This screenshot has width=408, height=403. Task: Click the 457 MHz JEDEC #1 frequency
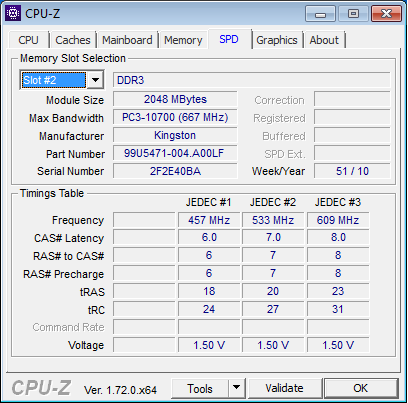pos(209,220)
